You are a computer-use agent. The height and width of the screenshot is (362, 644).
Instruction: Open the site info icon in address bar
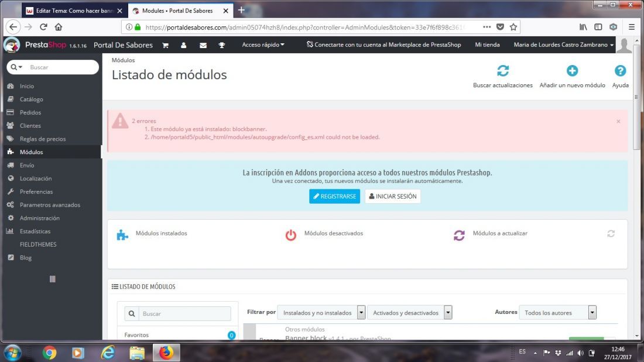click(129, 27)
